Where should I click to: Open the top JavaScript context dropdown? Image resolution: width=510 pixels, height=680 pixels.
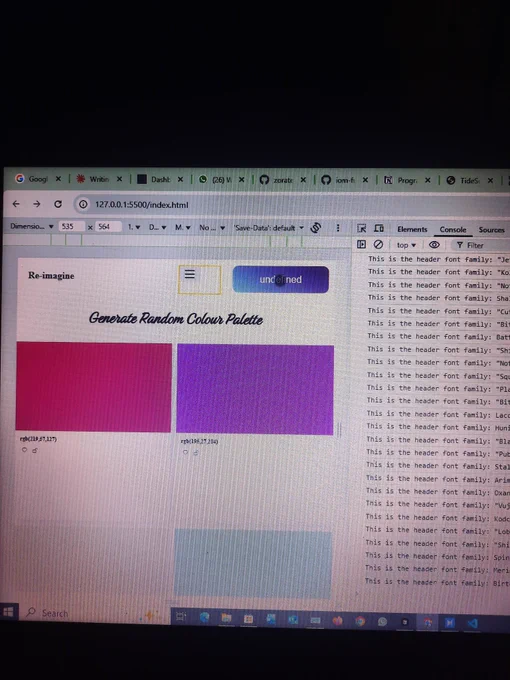[x=406, y=245]
